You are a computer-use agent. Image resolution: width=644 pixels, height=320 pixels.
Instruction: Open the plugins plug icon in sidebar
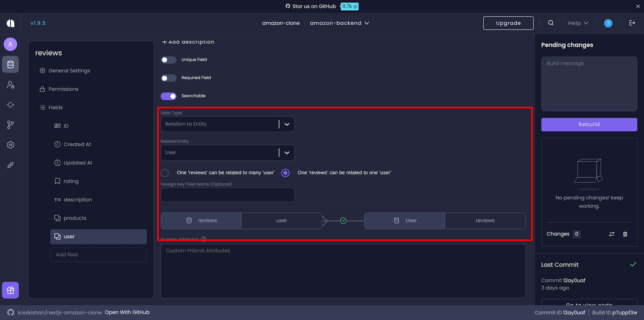tap(10, 165)
